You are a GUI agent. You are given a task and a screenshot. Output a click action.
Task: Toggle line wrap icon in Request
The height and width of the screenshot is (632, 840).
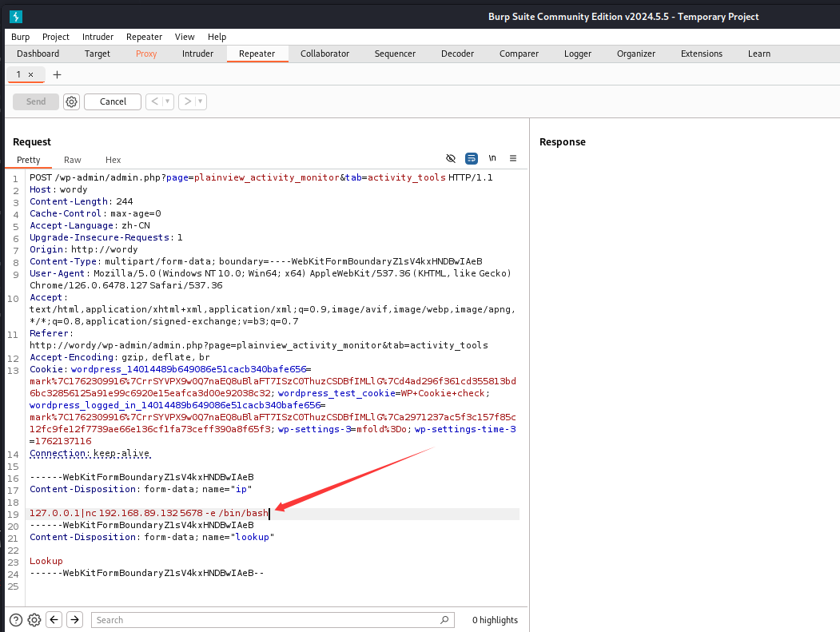[472, 158]
